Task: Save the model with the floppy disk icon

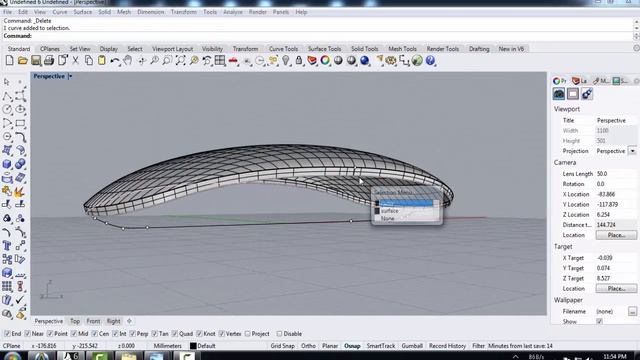Action: 36,61
